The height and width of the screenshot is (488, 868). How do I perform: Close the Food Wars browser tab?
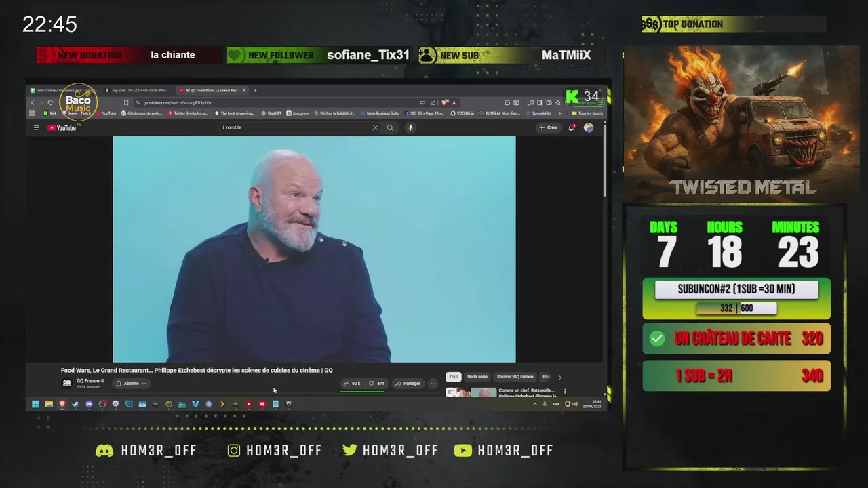coord(244,90)
